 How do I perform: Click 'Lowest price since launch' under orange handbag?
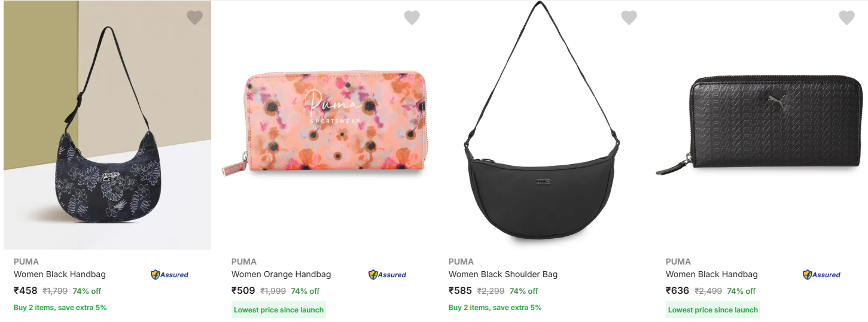[279, 310]
